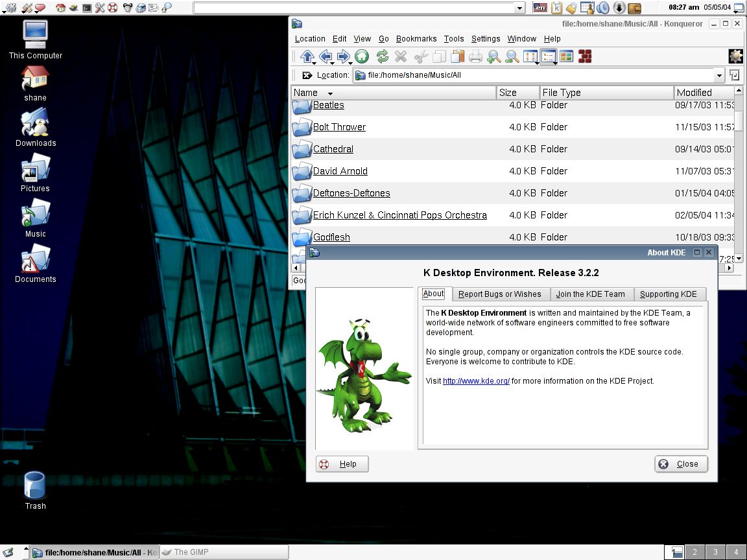Expand the location bar history dropdown
The width and height of the screenshot is (747, 560).
click(x=719, y=75)
